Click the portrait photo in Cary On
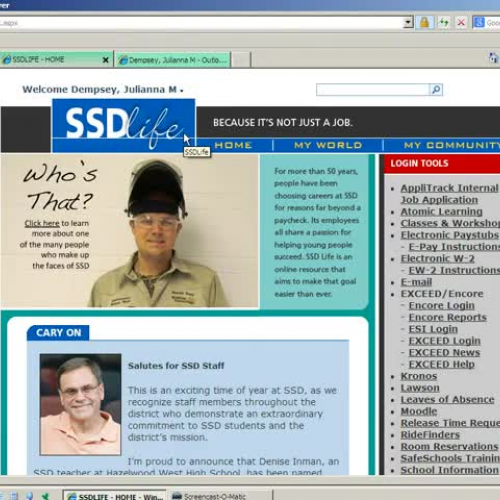 [x=80, y=404]
